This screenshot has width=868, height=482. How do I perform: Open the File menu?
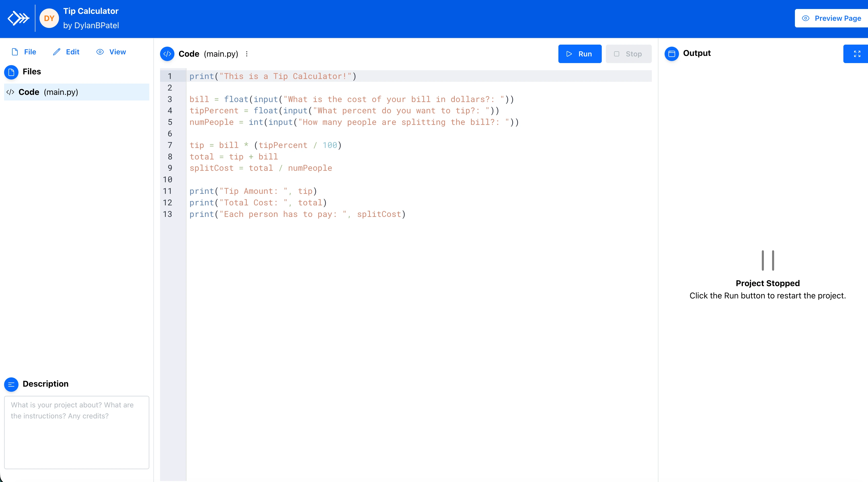point(24,52)
